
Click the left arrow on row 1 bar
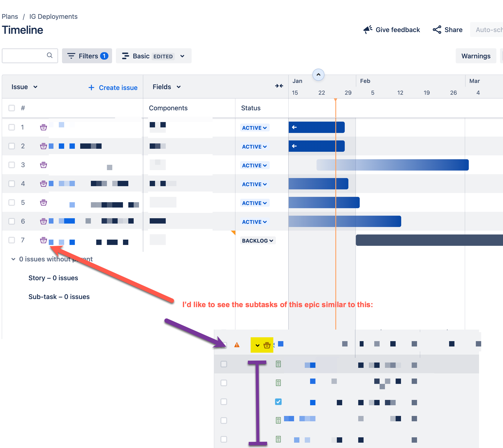pyautogui.click(x=294, y=127)
